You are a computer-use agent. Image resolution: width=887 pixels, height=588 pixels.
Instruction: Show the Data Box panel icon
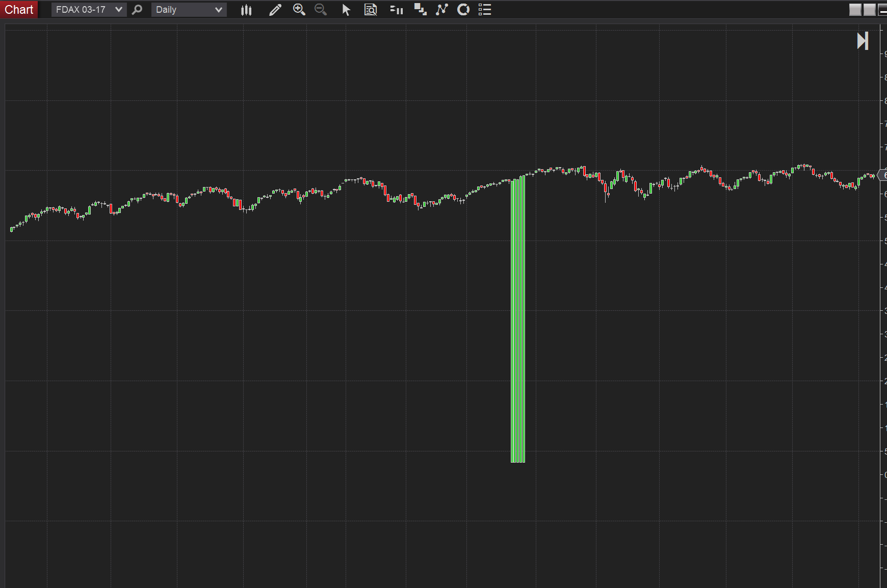click(371, 10)
